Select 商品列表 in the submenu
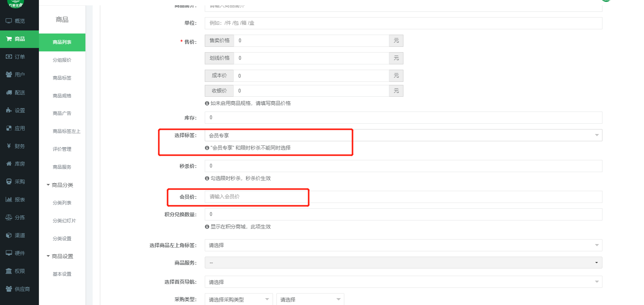 [62, 42]
